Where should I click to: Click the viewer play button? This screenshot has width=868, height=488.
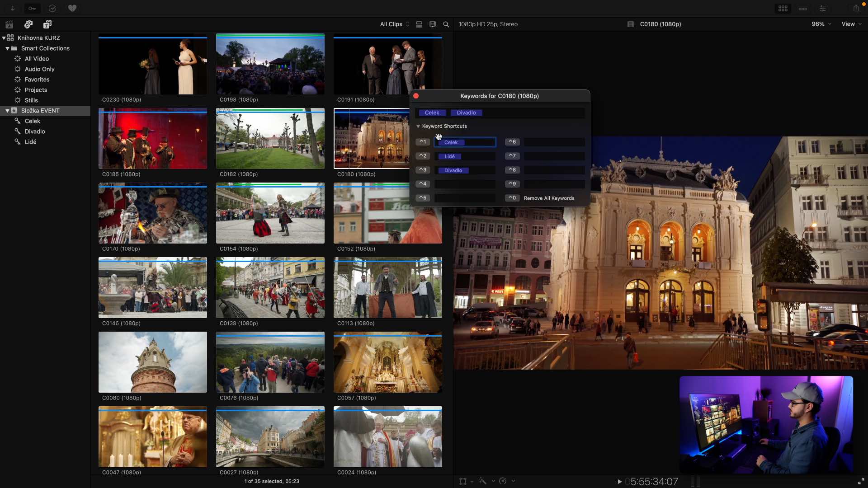(x=620, y=482)
